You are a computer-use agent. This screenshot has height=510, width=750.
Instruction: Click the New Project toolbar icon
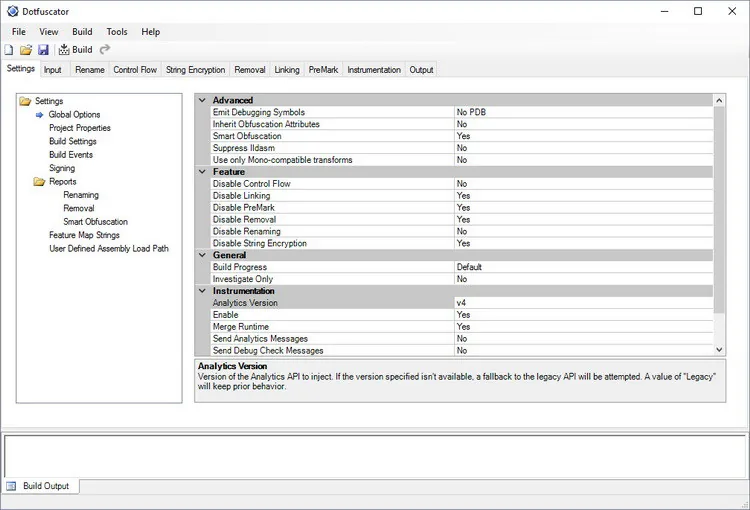[9, 50]
